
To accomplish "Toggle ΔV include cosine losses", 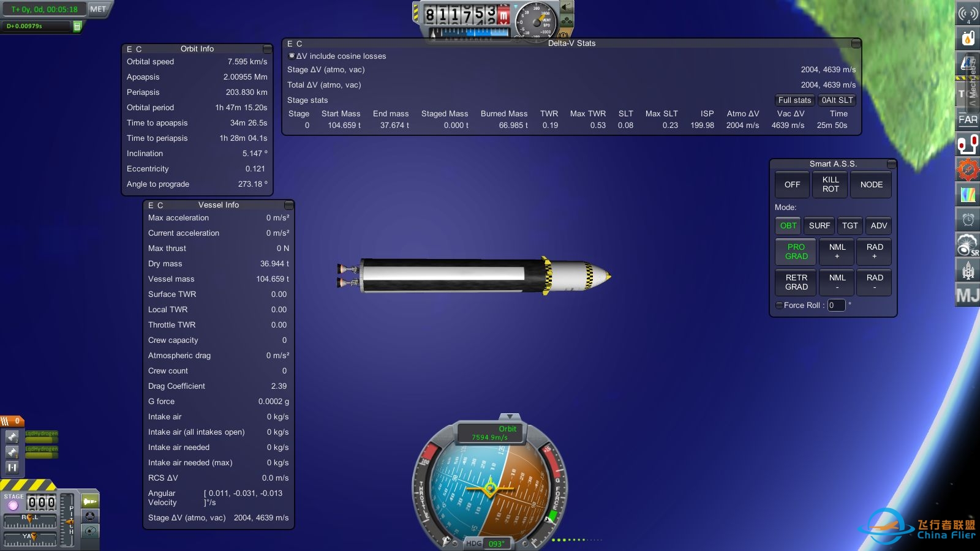I will [x=292, y=56].
